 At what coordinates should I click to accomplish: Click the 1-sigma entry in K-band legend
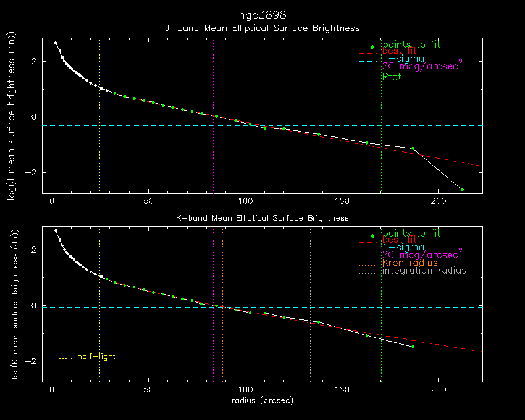pyautogui.click(x=403, y=248)
